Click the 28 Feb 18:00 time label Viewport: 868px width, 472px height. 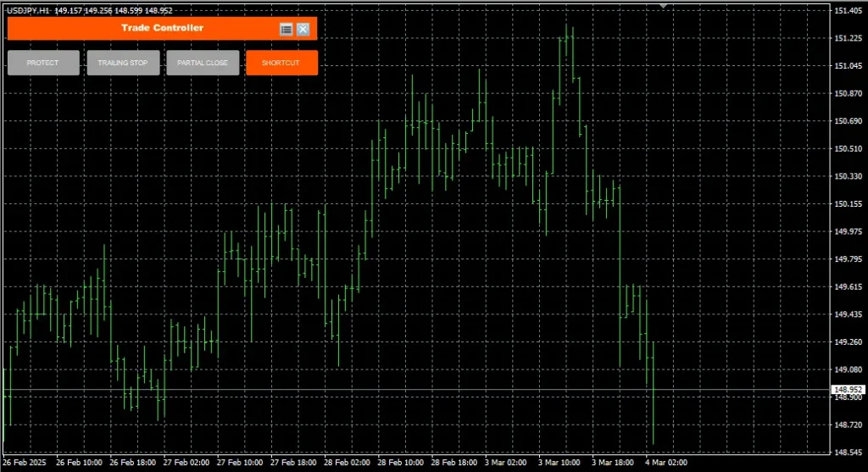pos(454,463)
